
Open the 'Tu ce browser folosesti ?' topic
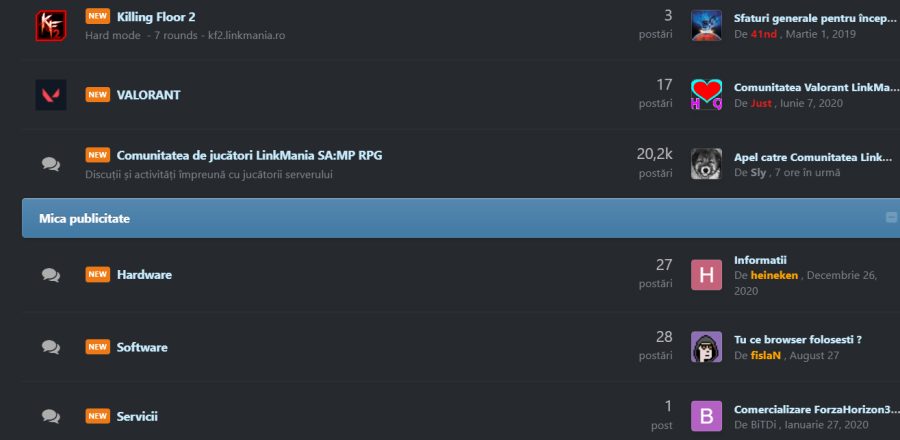click(x=797, y=339)
